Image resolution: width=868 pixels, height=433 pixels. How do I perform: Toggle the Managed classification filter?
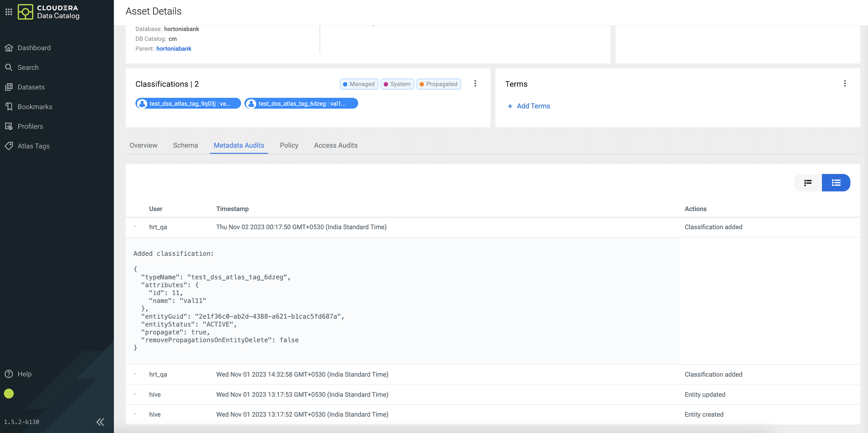coord(359,84)
